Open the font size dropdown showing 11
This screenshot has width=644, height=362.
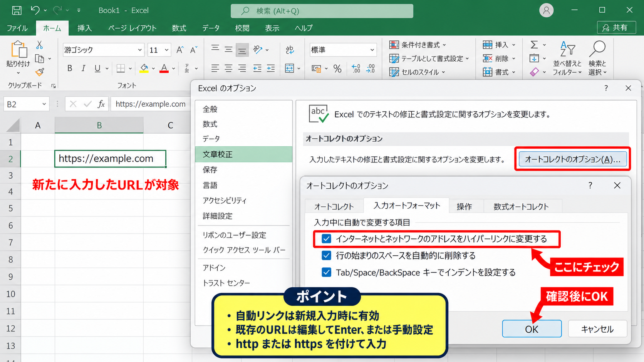coord(166,50)
